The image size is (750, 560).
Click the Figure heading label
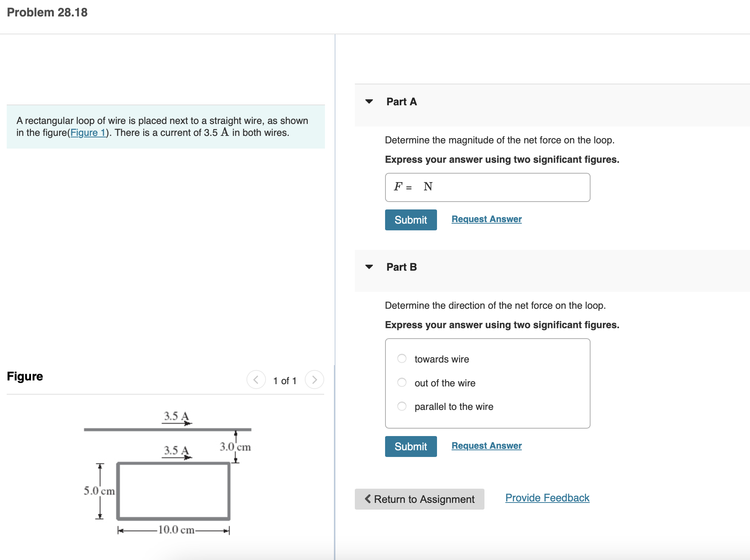(x=24, y=376)
